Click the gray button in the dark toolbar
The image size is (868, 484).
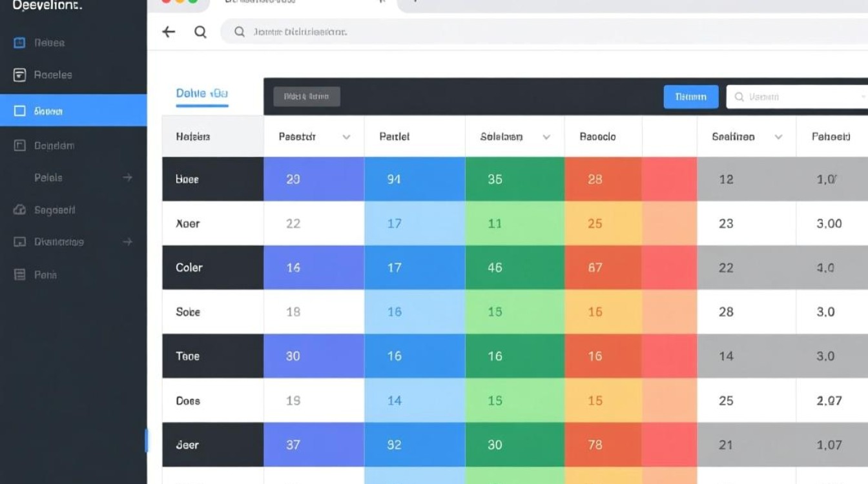(307, 97)
